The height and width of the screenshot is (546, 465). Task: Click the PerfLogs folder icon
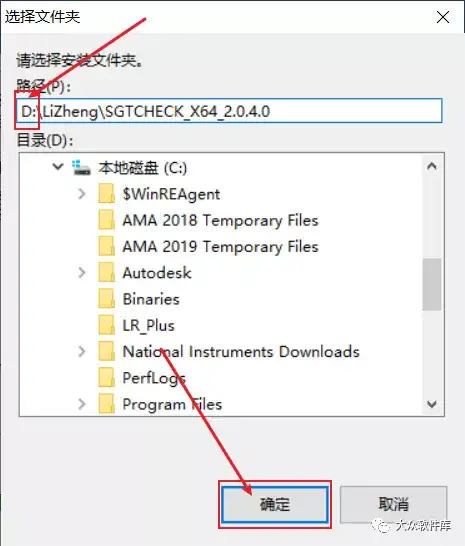pyautogui.click(x=107, y=378)
